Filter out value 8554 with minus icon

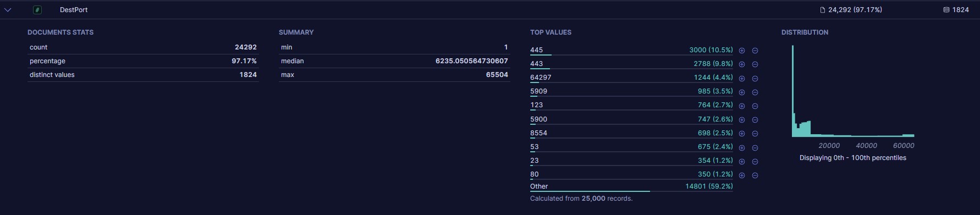(755, 134)
